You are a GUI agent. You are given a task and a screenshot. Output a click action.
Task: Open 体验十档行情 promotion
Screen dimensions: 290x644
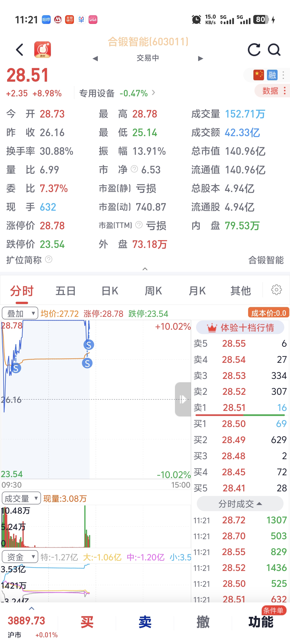(240, 327)
